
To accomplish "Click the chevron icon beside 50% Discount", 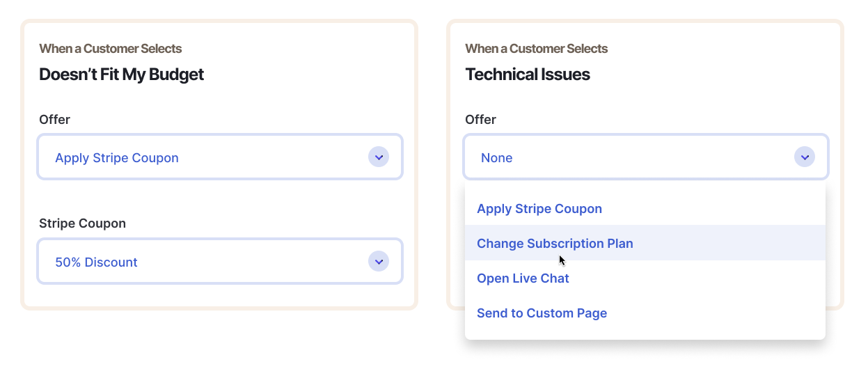I will pos(379,262).
